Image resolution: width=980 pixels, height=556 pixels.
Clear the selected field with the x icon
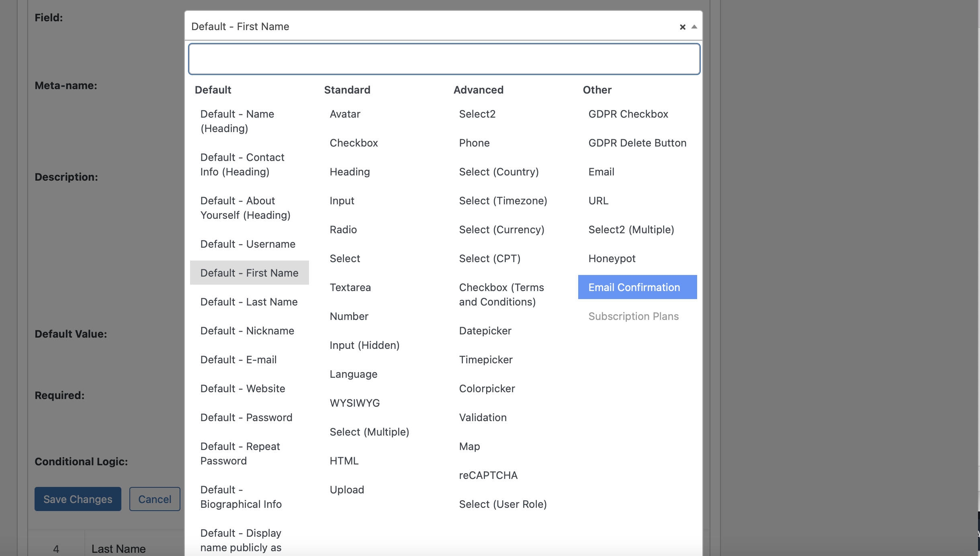pyautogui.click(x=682, y=27)
